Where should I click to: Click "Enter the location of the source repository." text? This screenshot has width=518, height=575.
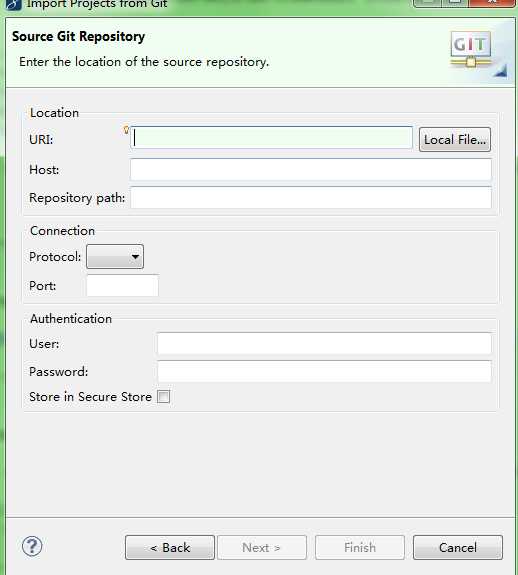(144, 62)
